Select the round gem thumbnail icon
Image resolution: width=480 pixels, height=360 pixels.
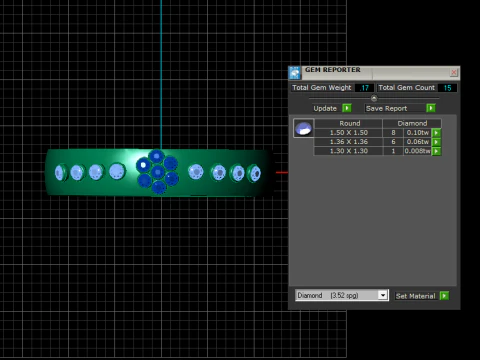pos(303,128)
